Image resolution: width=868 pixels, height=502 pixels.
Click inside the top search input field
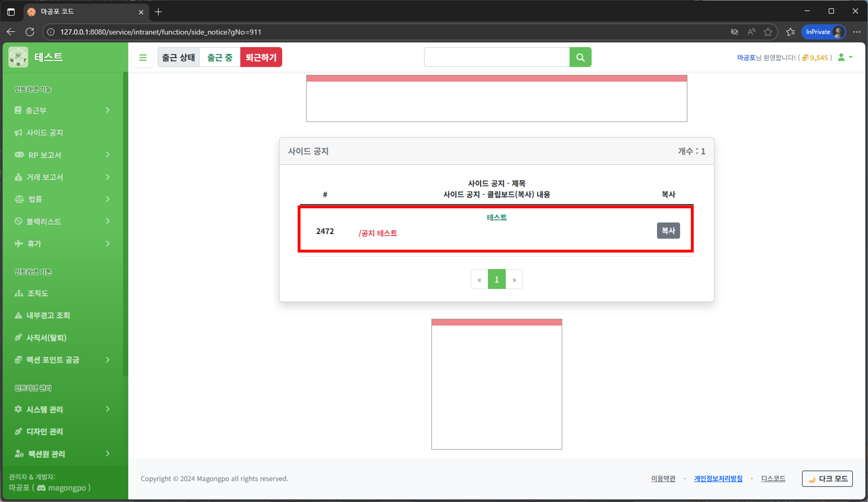[x=496, y=57]
